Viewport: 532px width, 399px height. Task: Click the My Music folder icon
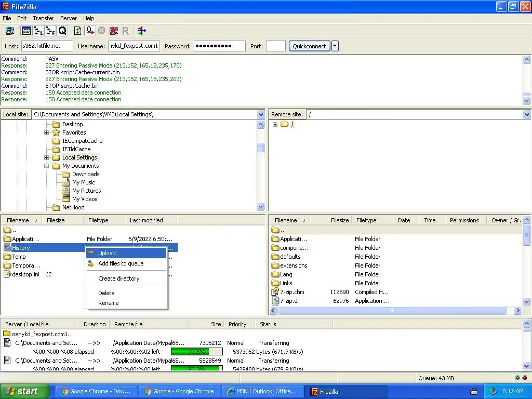[66, 182]
